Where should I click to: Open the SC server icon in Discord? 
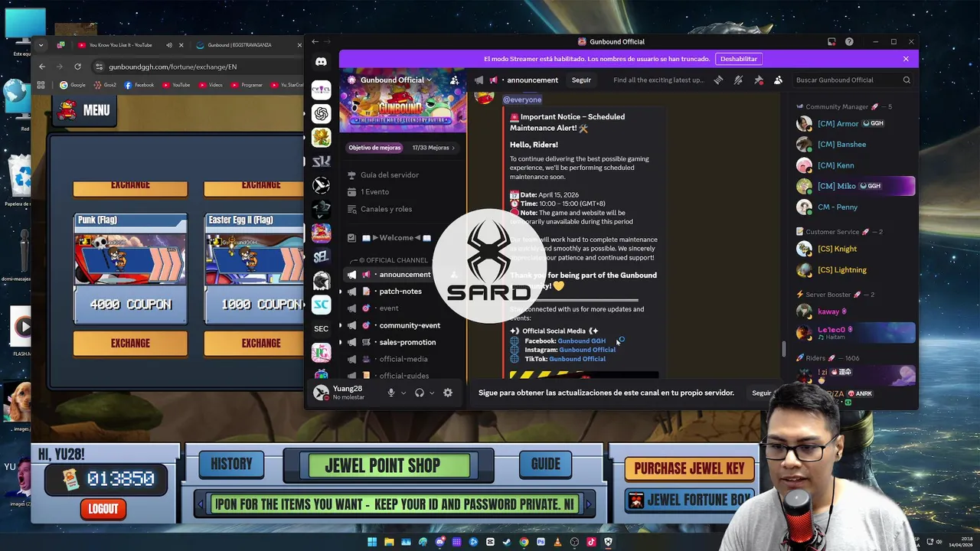tap(321, 305)
